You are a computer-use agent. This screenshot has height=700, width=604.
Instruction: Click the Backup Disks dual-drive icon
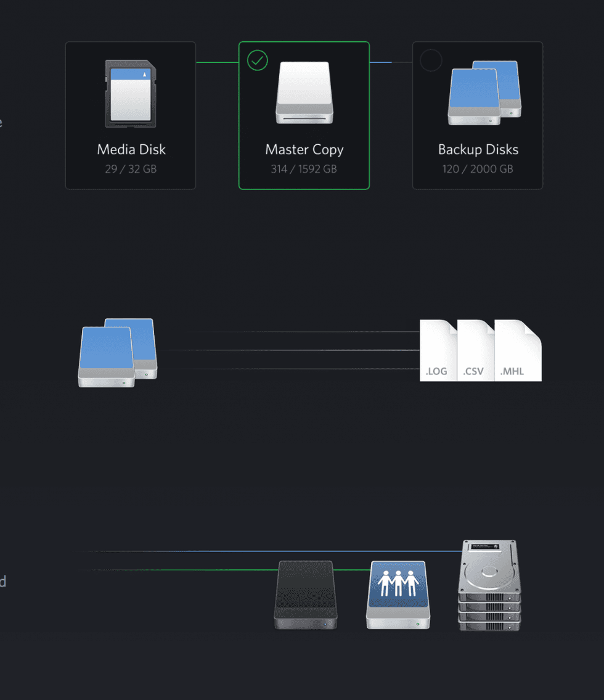pos(484,93)
